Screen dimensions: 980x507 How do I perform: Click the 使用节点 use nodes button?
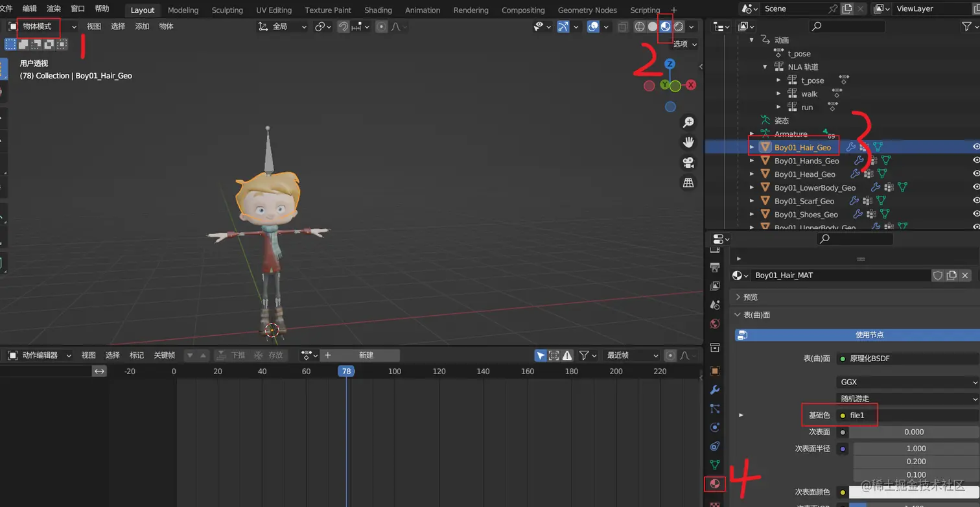[857, 335]
